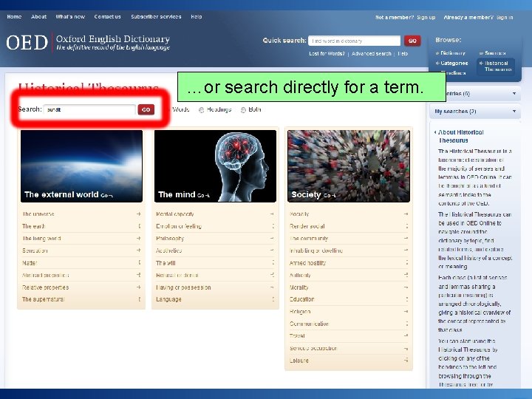The height and width of the screenshot is (399, 532).
Task: Open the Communication category
Action: point(309,324)
